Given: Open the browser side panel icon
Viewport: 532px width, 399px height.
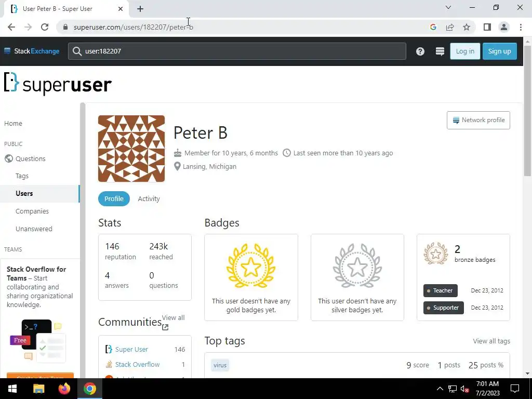Looking at the screenshot, I should click(x=487, y=27).
